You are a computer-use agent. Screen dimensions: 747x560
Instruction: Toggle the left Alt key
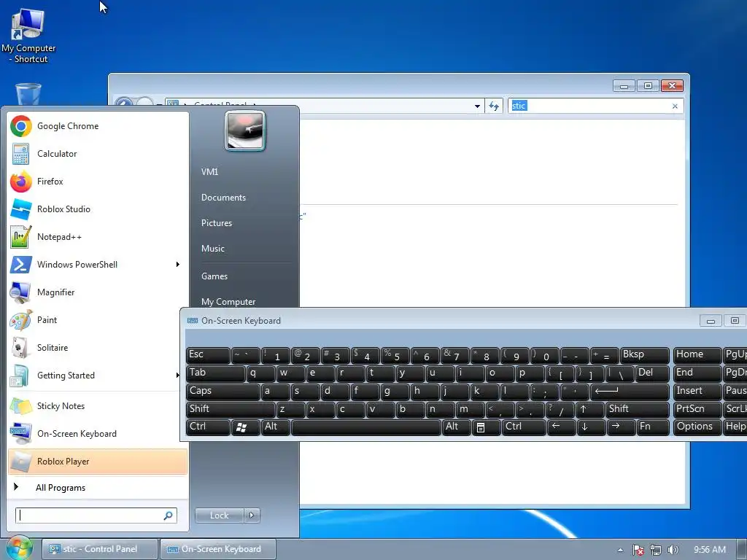click(276, 427)
